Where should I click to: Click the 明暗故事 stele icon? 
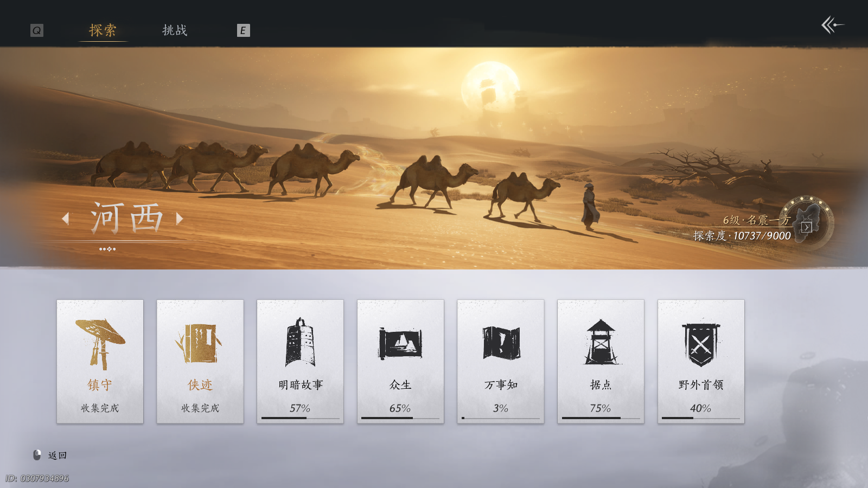coord(300,342)
